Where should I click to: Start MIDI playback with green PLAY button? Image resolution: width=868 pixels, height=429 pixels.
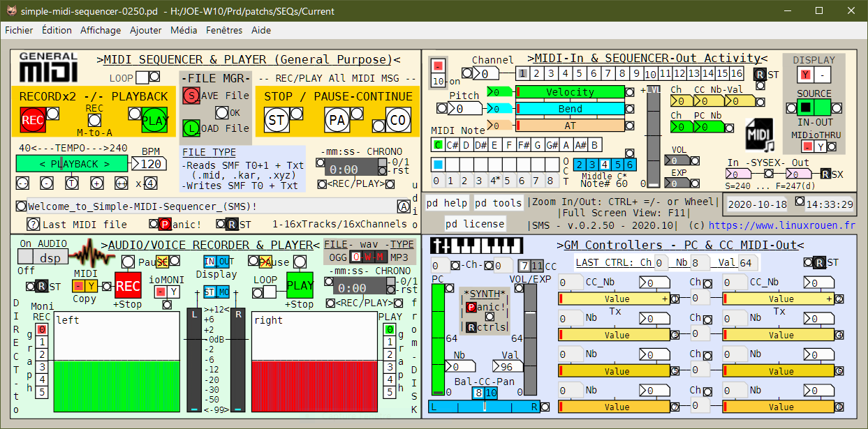click(155, 120)
